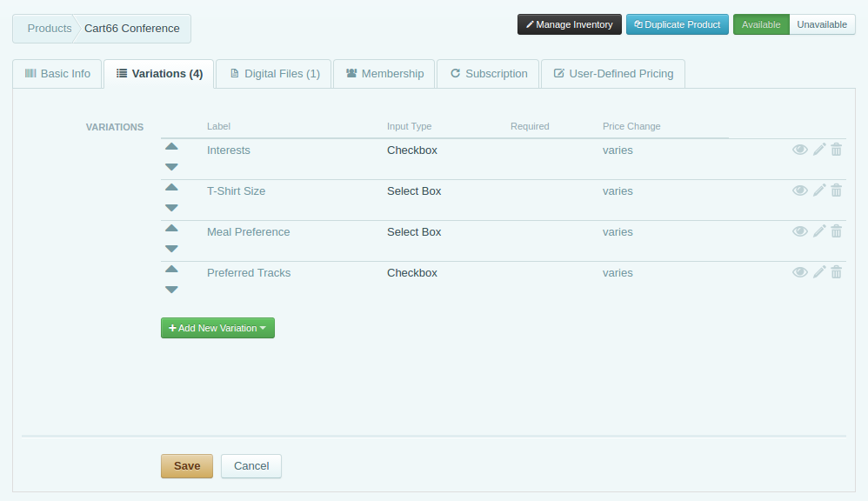The image size is (868, 501).
Task: Move Interests variation down
Action: [171, 167]
